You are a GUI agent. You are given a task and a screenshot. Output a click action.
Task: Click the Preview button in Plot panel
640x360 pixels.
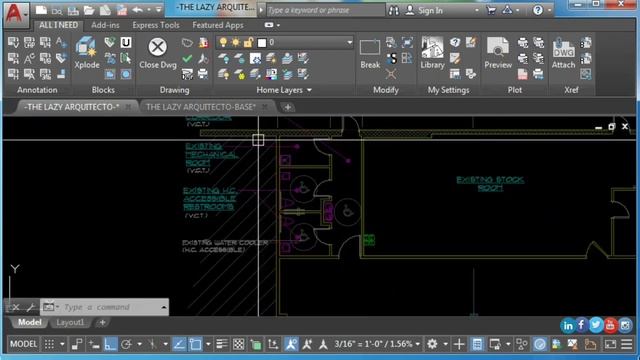[498, 53]
